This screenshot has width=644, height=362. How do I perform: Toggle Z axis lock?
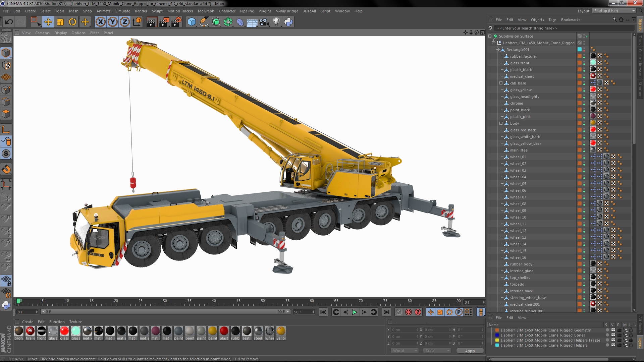pos(125,22)
